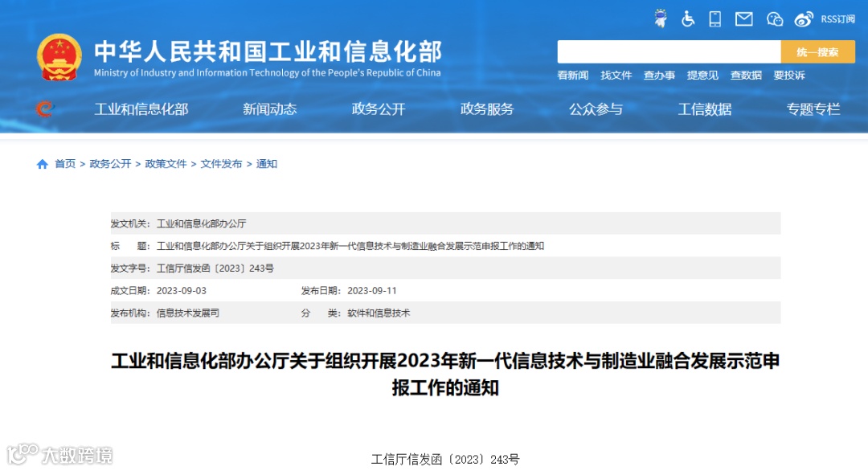868x471 pixels.
Task: Click the home icon in breadcrumb
Action: coord(42,164)
